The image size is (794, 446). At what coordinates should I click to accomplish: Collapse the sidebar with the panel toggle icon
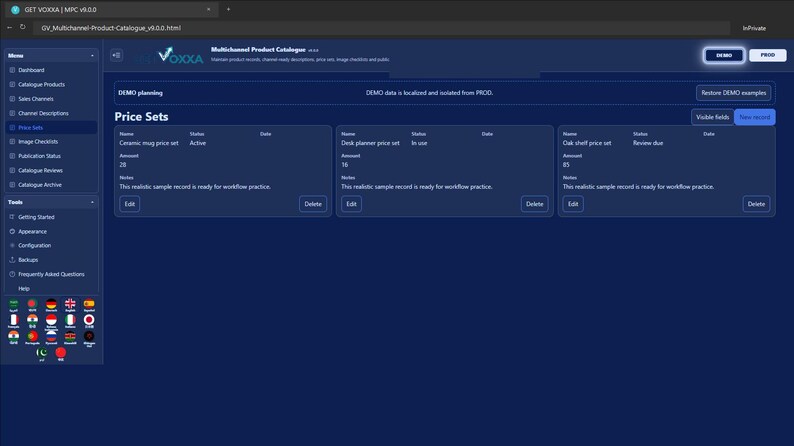116,55
